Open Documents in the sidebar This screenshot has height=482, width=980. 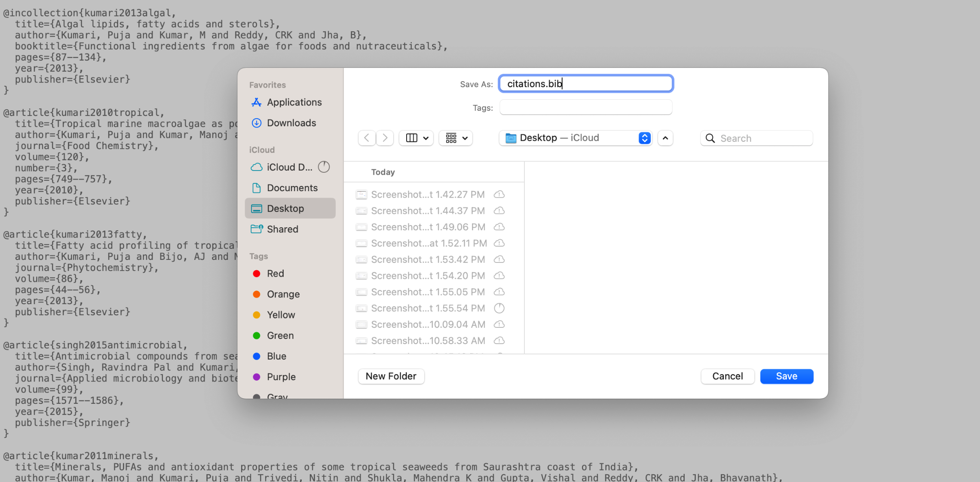pos(290,188)
